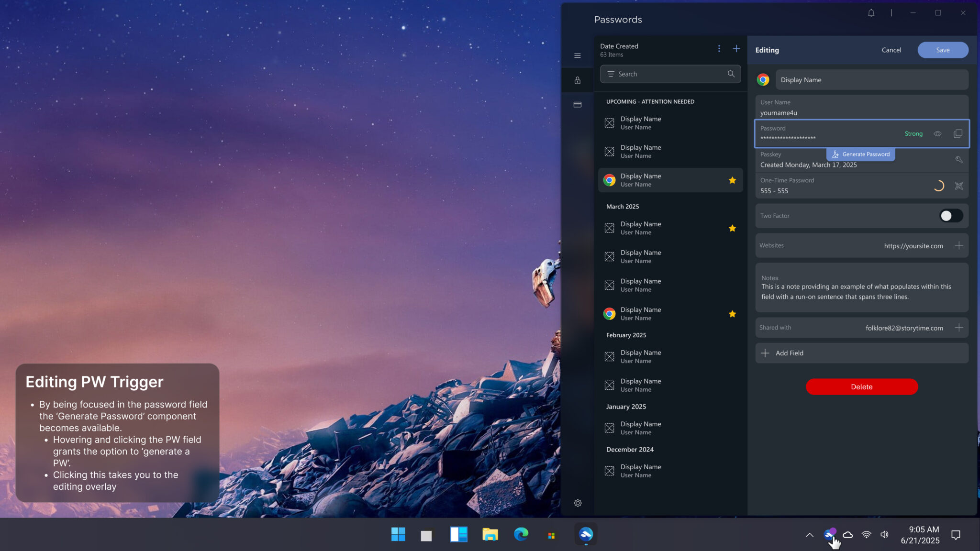Image resolution: width=980 pixels, height=551 pixels.
Task: Toggle the Two Factor switch
Action: pyautogui.click(x=950, y=216)
